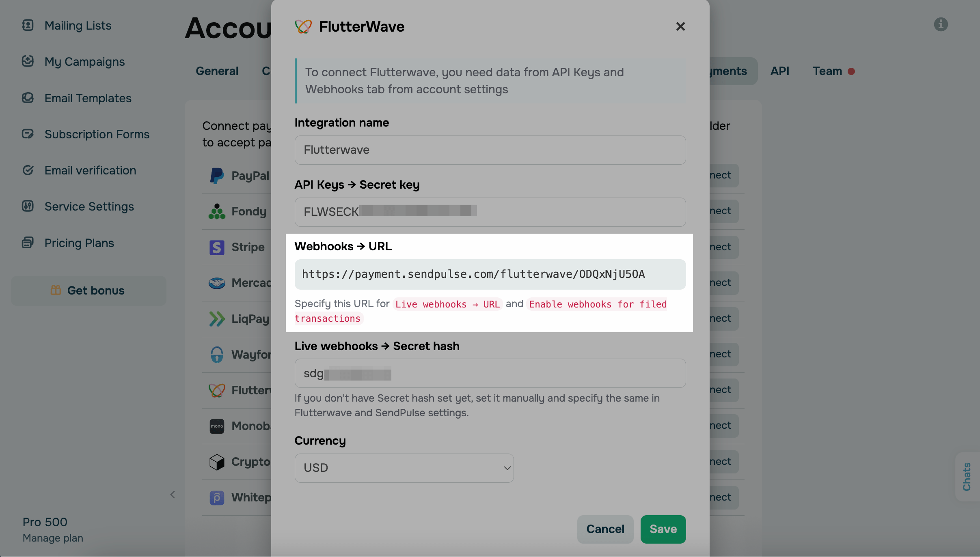Click the info icon in top right
This screenshot has height=557, width=980.
coord(941,24)
